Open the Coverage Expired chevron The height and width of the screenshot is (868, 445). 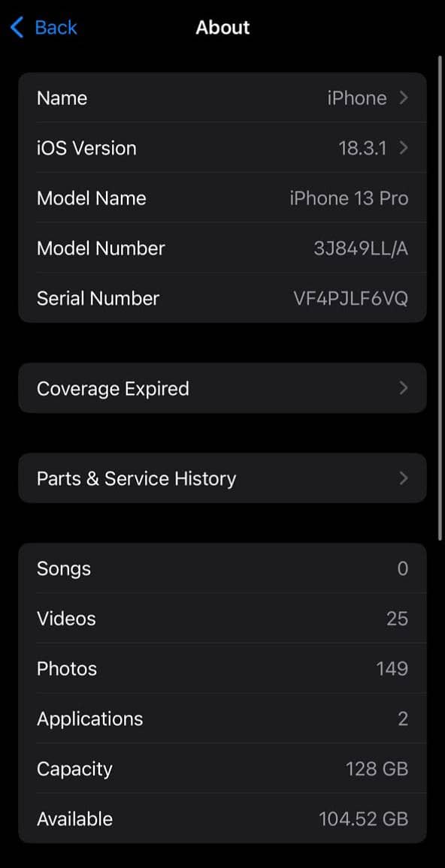tap(404, 388)
